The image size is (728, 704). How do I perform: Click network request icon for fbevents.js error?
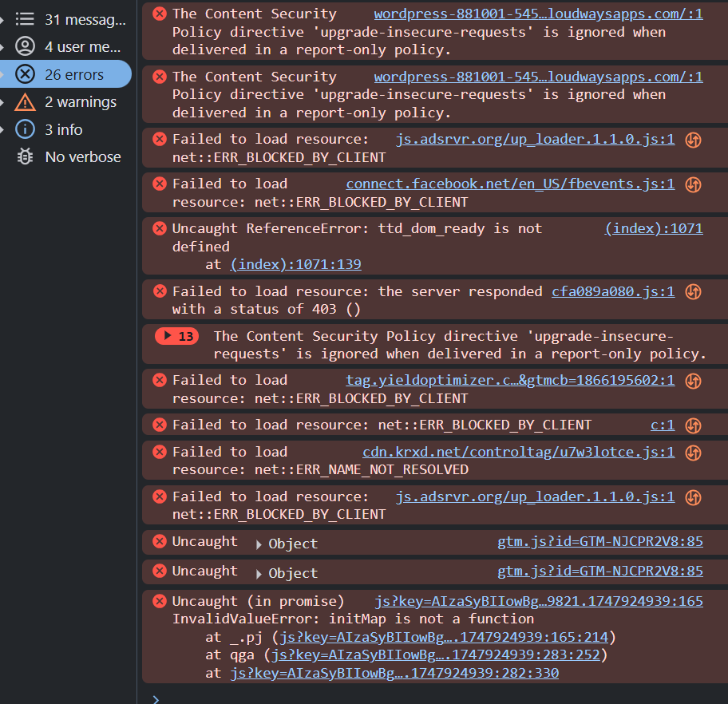pyautogui.click(x=693, y=184)
